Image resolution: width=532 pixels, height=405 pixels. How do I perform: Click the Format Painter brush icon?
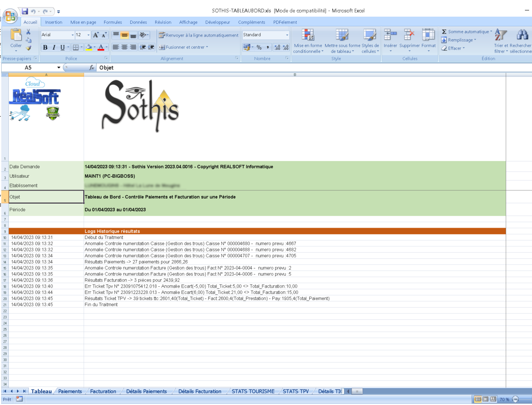[28, 48]
